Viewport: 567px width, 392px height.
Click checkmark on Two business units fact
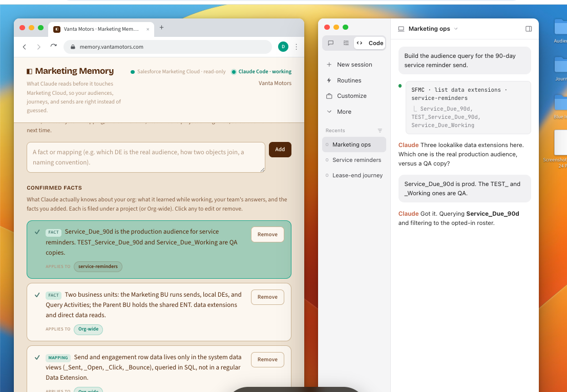[37, 295]
